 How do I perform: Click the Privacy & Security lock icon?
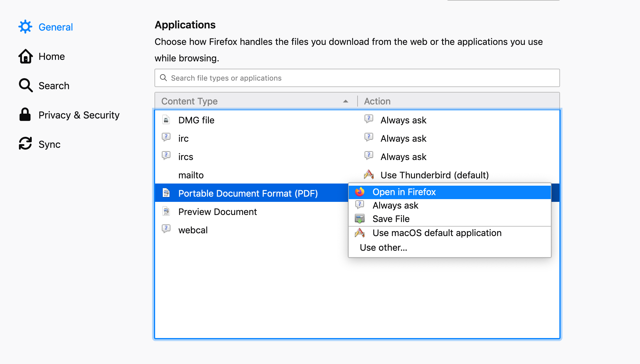point(25,115)
